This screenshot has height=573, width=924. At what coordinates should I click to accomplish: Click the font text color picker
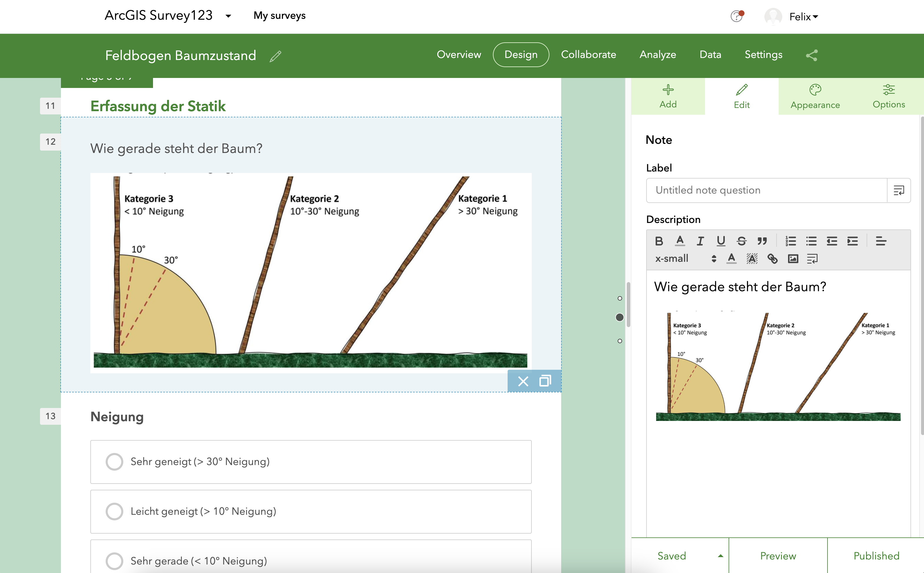732,259
